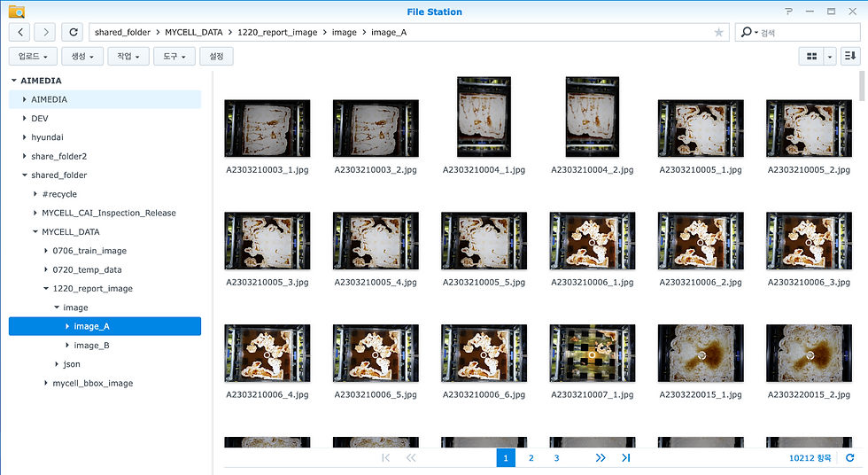868x475 pixels.
Task: Select thumbnail A2303210005_3.jpg
Action: click(267, 241)
